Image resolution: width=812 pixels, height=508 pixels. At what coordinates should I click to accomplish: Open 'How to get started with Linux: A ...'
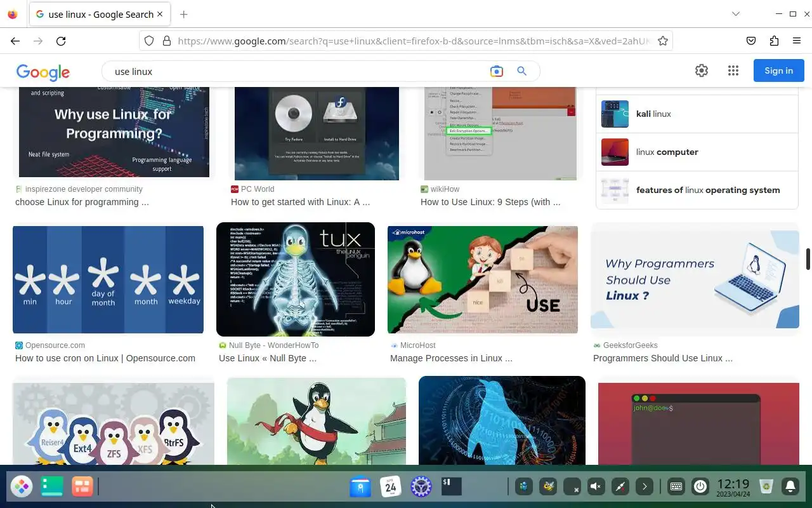(300, 202)
